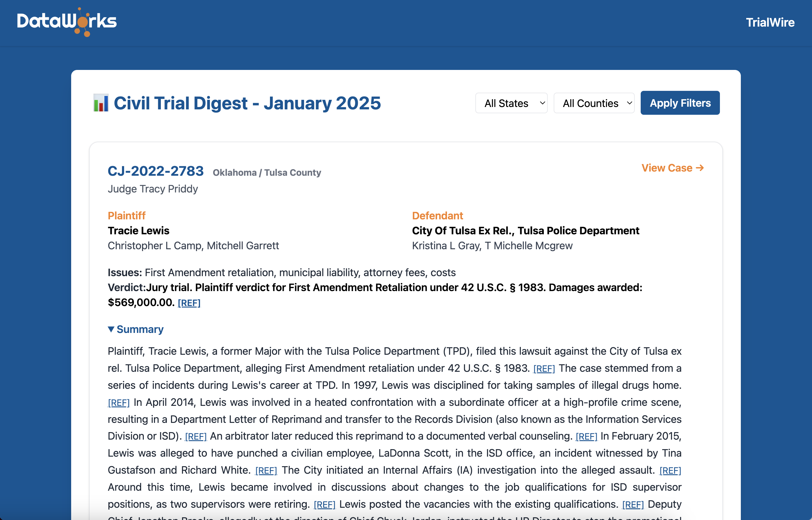
Task: Click the Civil Trial Digest - January 2025 heading
Action: [247, 103]
